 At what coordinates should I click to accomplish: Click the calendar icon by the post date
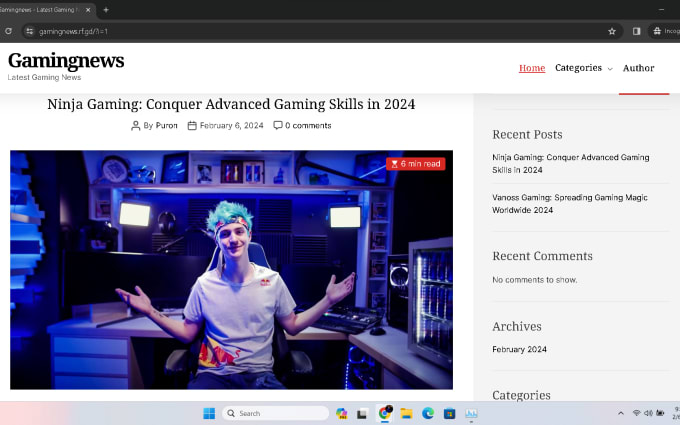(x=192, y=126)
